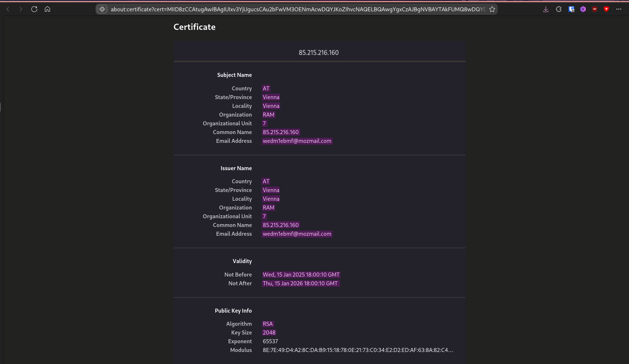Click the Exponent value 65537

click(x=270, y=341)
